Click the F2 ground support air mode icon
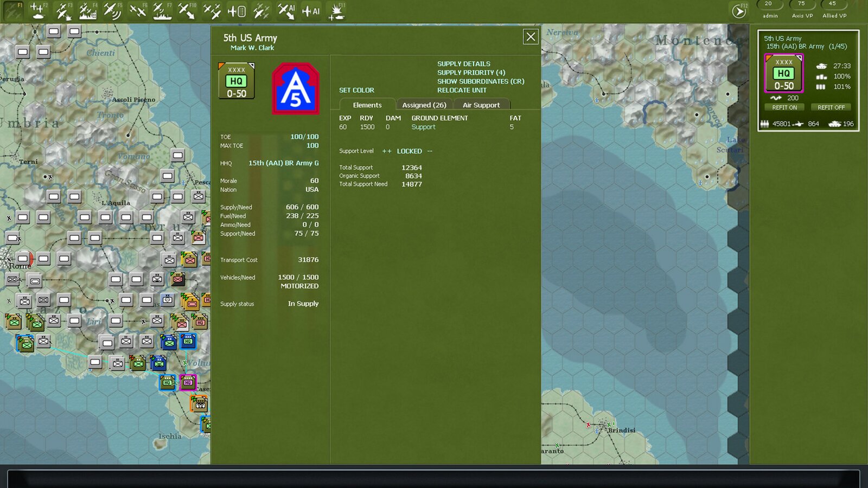The height and width of the screenshot is (488, 868). tap(38, 11)
